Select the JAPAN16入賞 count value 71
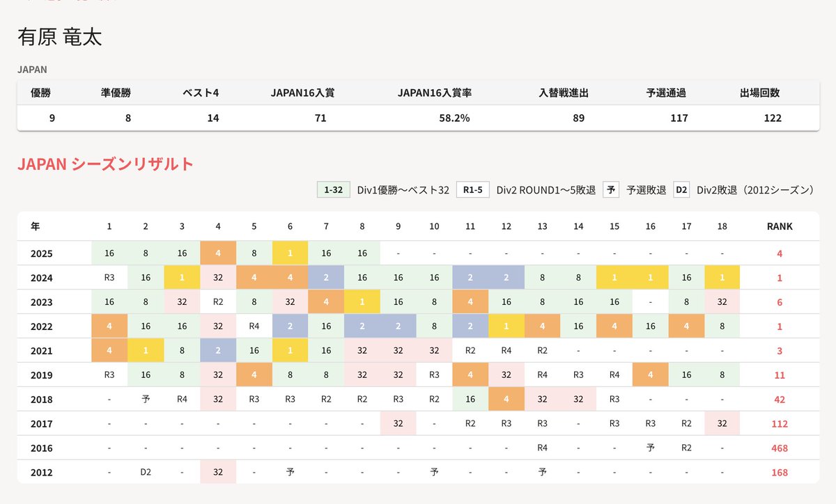 click(320, 118)
